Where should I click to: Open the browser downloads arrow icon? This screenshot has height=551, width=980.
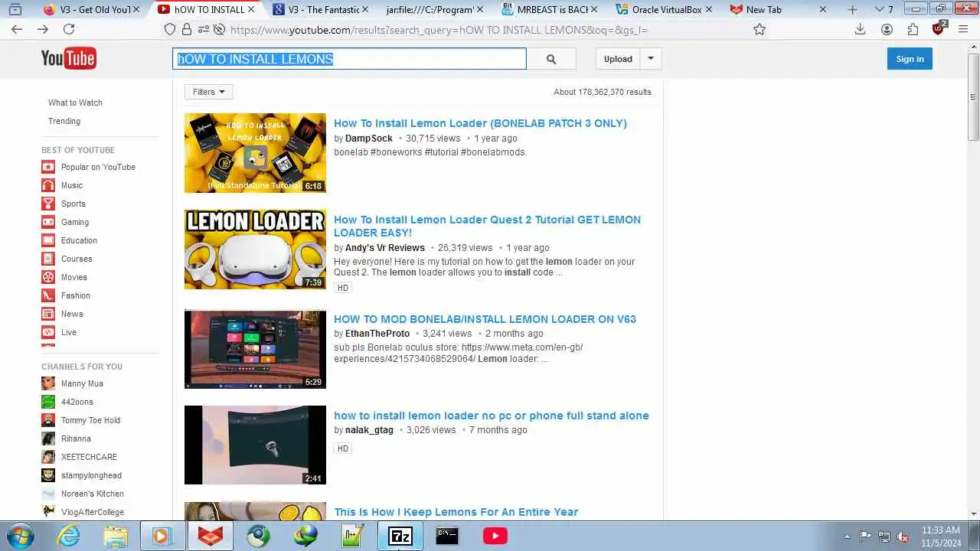pos(861,29)
